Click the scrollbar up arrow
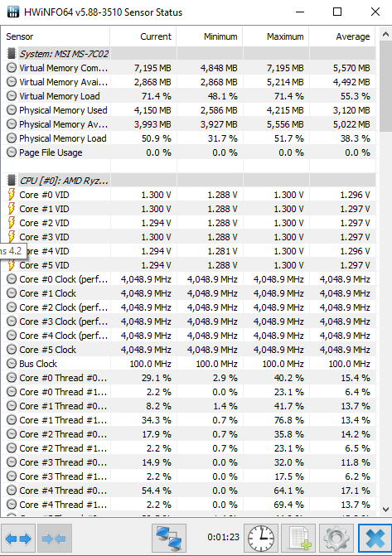 coord(385,35)
